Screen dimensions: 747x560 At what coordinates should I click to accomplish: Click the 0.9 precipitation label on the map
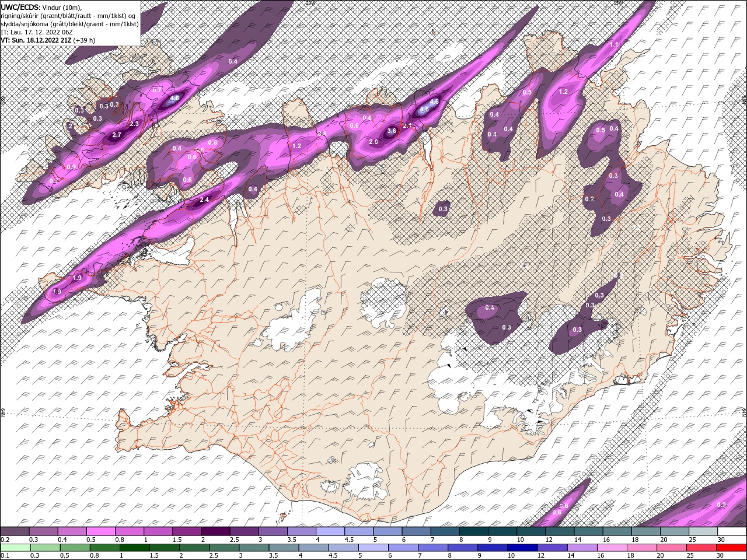(71, 167)
